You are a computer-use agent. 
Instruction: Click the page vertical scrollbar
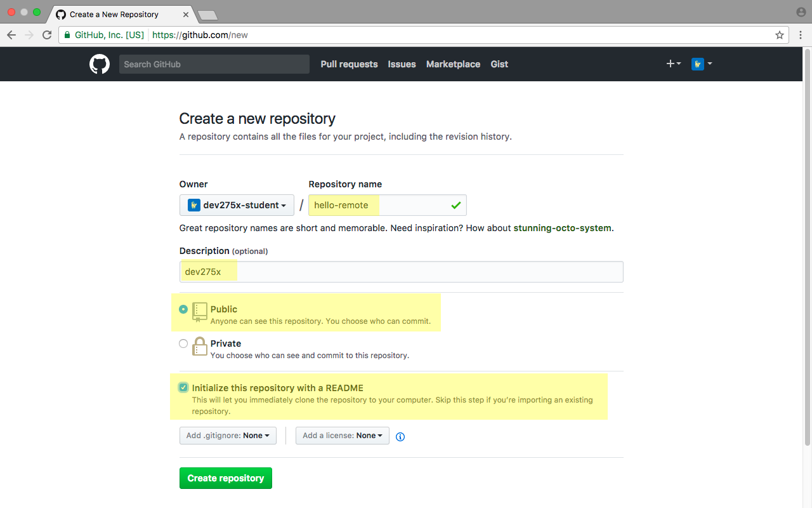807,248
